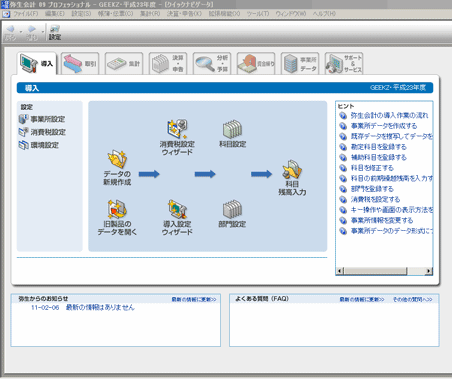Switch to the 事業所データ tab

[x=300, y=63]
